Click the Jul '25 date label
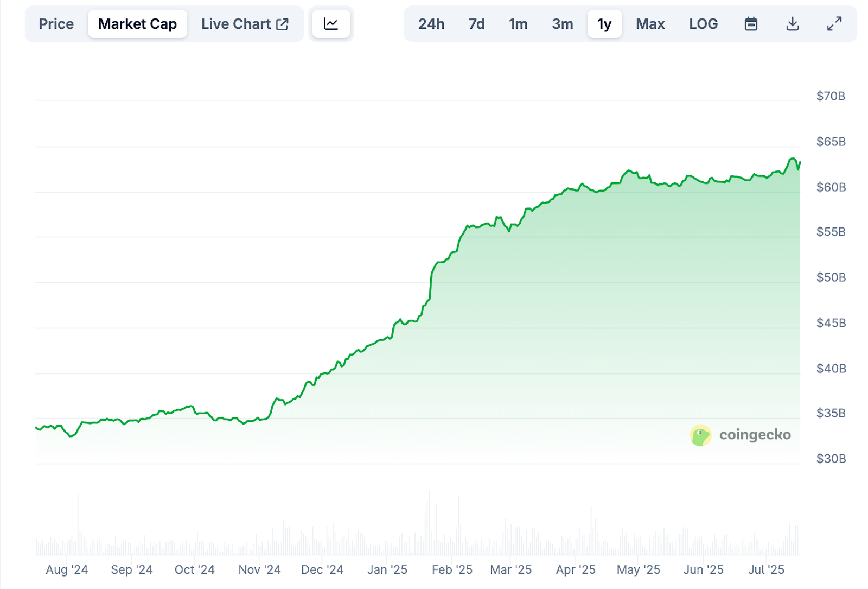This screenshot has width=868, height=589. pos(767,569)
